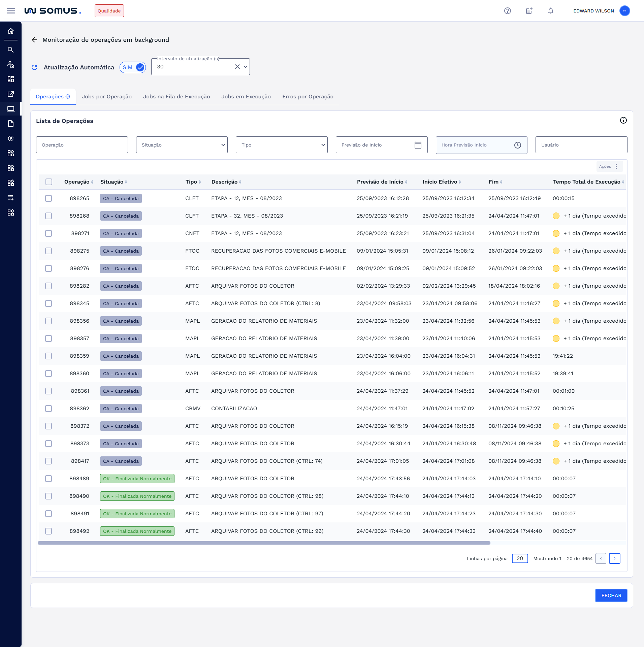Click the FECHAR button
Image resolution: width=644 pixels, height=647 pixels.
[611, 595]
